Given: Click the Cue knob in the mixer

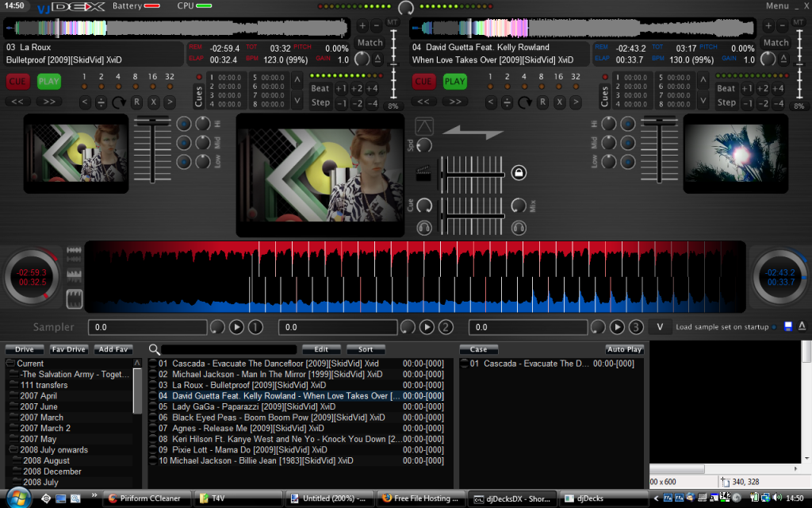Looking at the screenshot, I should [424, 206].
